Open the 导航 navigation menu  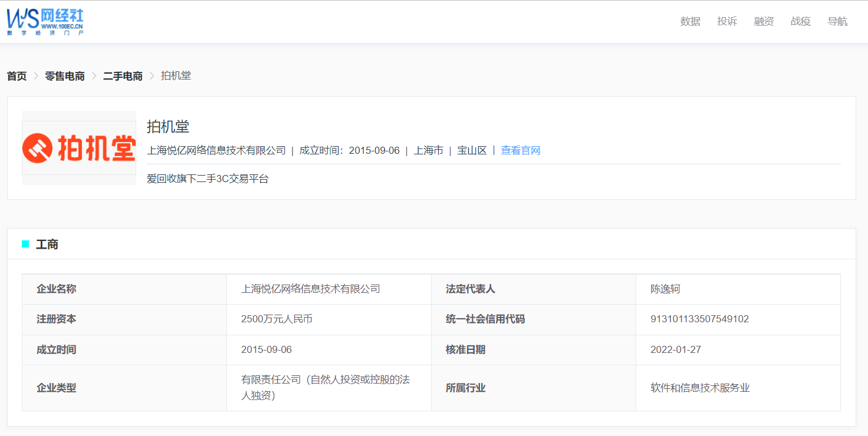click(x=837, y=22)
